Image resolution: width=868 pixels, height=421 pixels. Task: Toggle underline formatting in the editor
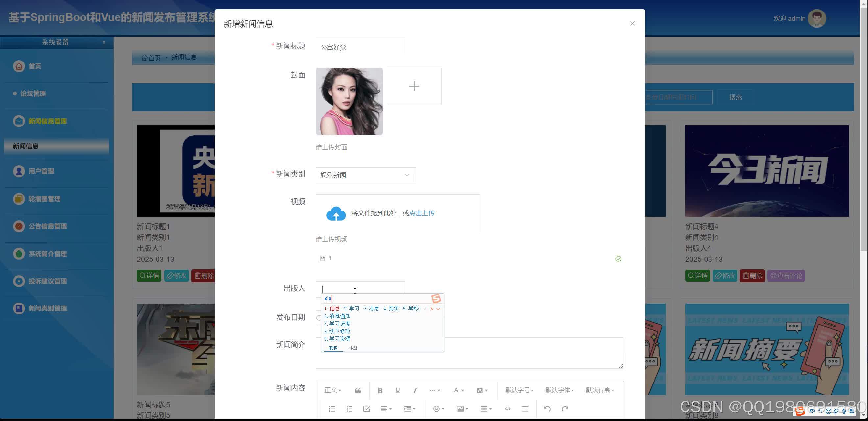398,390
